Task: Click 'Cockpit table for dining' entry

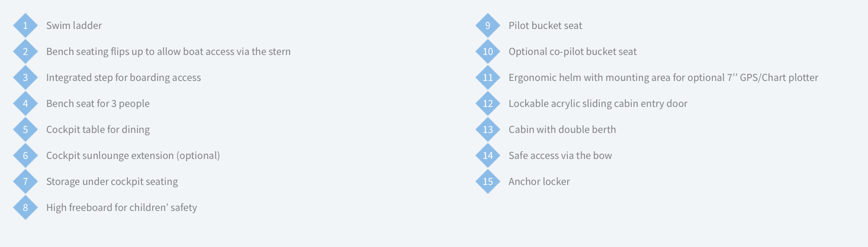Action: 98,129
